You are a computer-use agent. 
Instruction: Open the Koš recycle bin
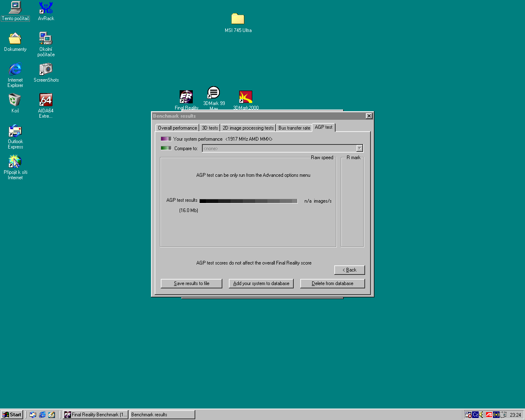tap(15, 100)
